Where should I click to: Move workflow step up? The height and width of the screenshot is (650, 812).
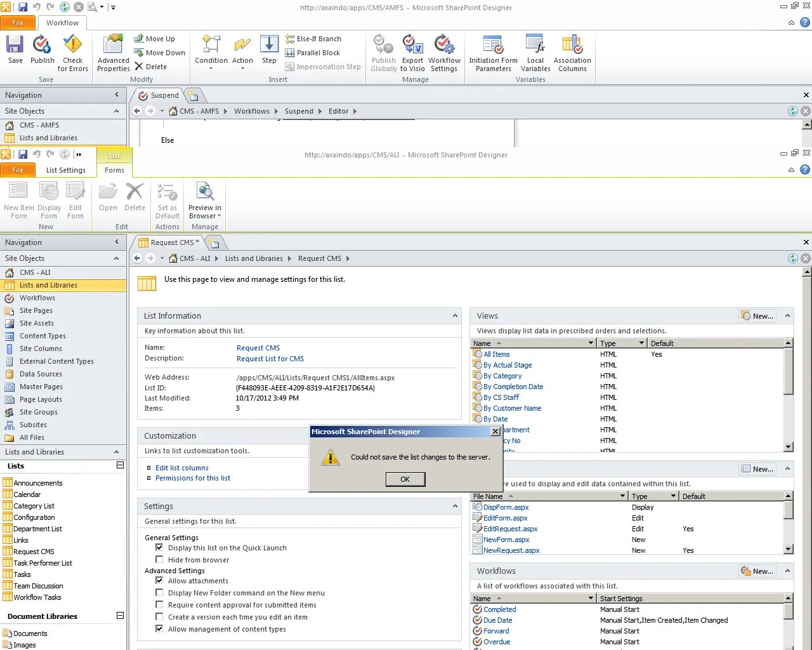point(154,39)
